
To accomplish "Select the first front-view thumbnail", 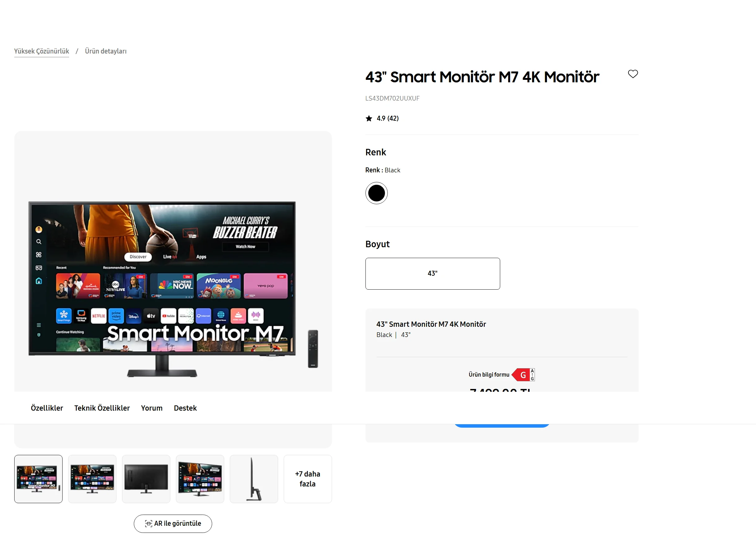I will pyautogui.click(x=38, y=479).
